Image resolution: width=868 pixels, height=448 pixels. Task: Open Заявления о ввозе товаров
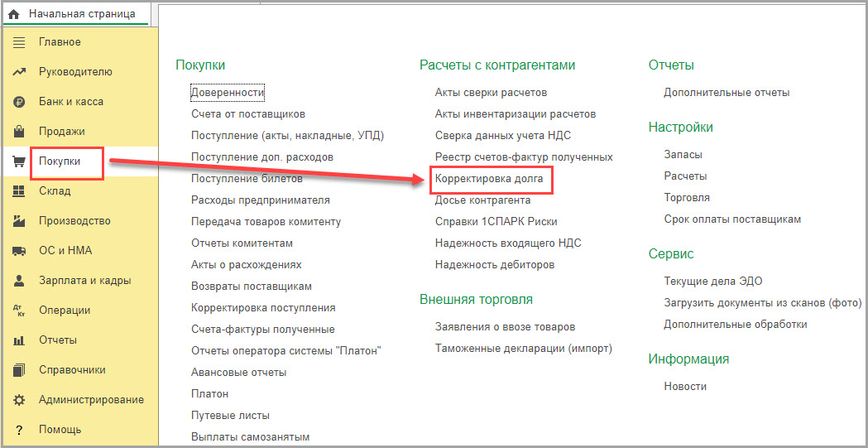pos(506,327)
